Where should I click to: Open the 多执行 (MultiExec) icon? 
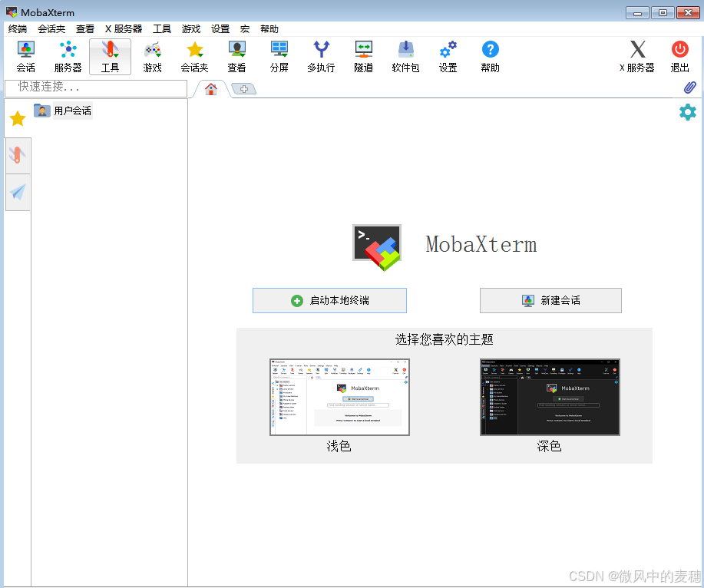click(x=320, y=55)
